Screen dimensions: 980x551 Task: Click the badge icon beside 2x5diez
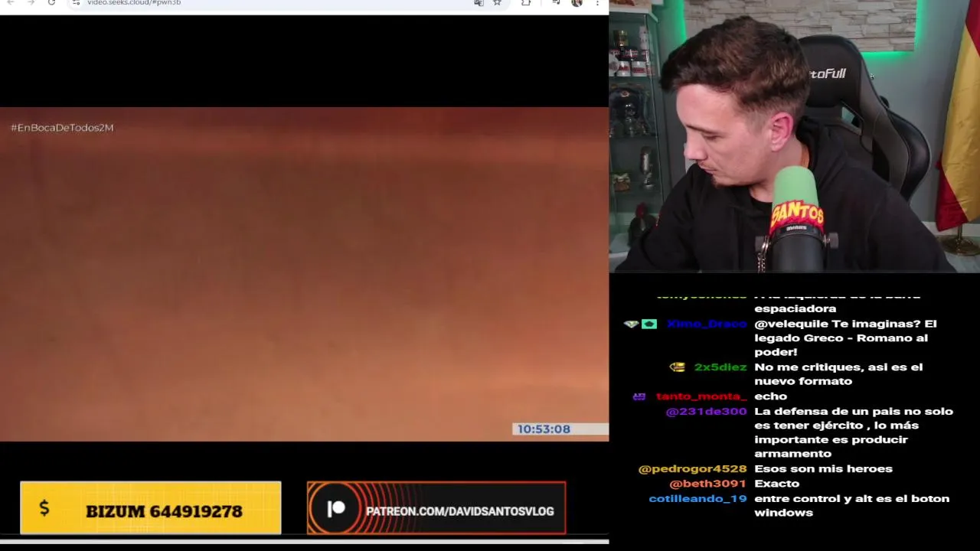(x=677, y=367)
